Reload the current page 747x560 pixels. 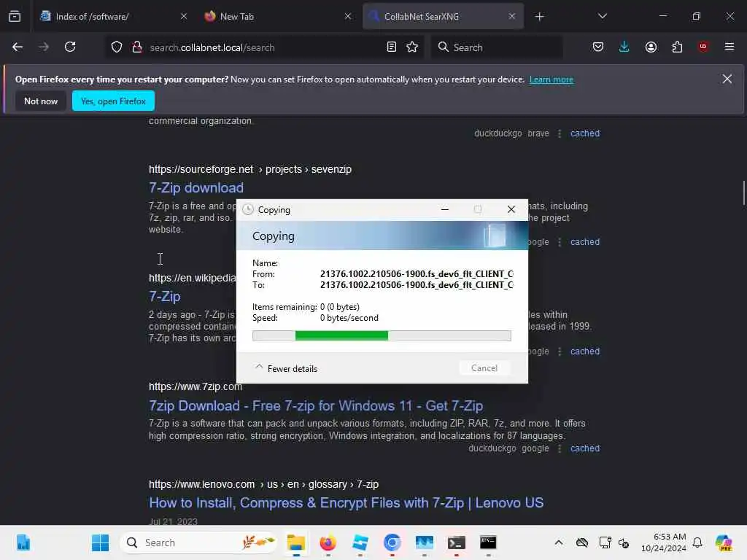point(70,47)
